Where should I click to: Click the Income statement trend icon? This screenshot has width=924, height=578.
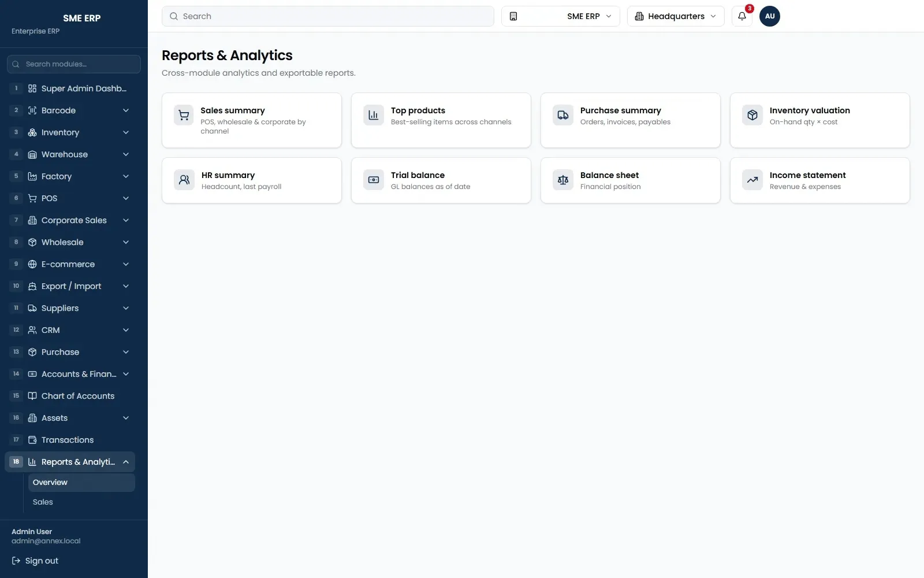point(752,180)
